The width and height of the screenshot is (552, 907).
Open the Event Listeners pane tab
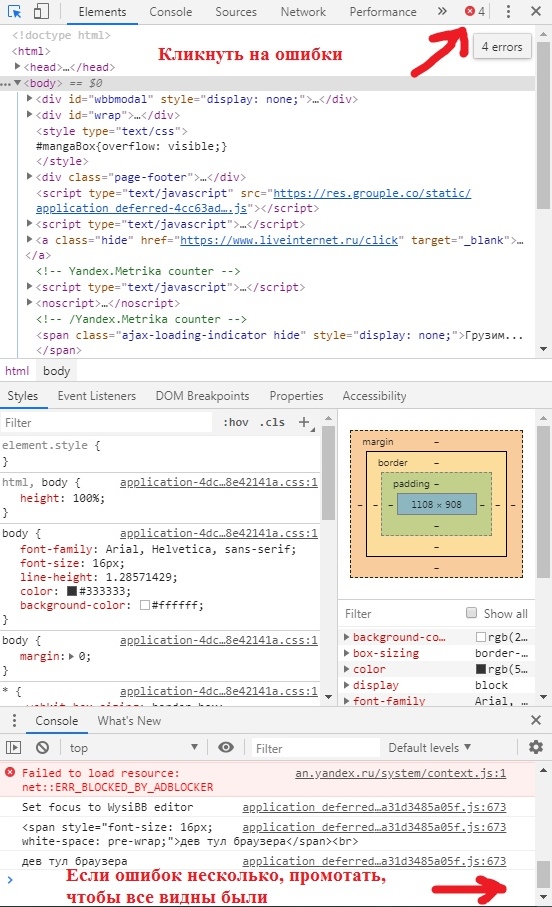tap(97, 396)
